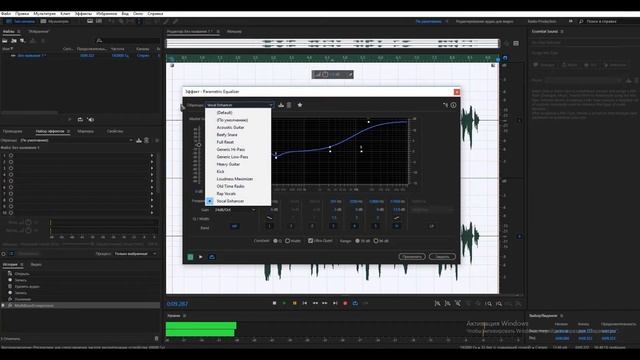Zoom in amplitude icon
The image size is (640, 360).
click(438, 304)
